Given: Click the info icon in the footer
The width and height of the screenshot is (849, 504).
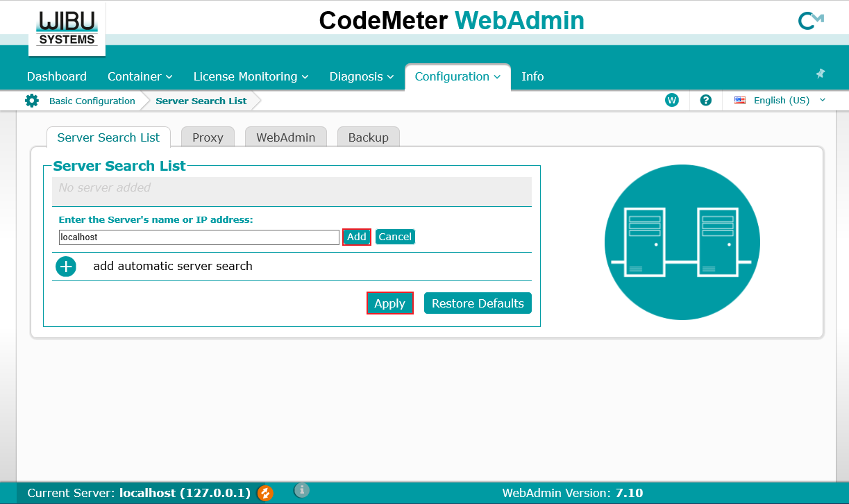Looking at the screenshot, I should tap(301, 490).
